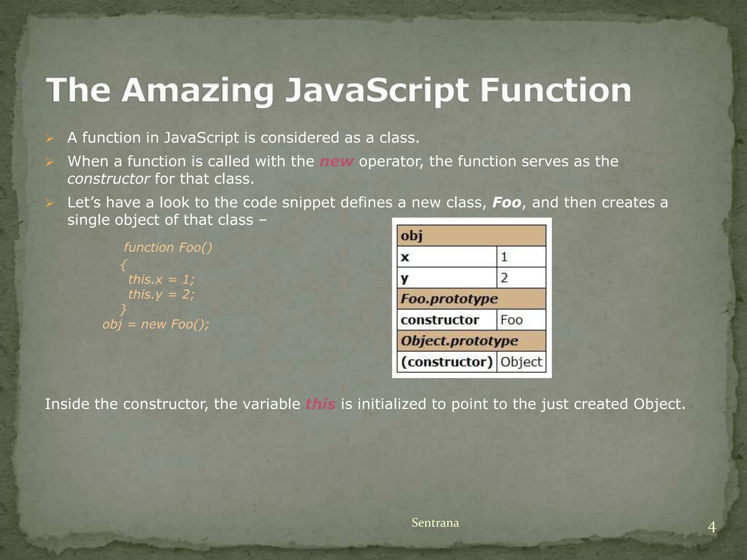Click the slide number '4'
This screenshot has width=747, height=560.
712,527
